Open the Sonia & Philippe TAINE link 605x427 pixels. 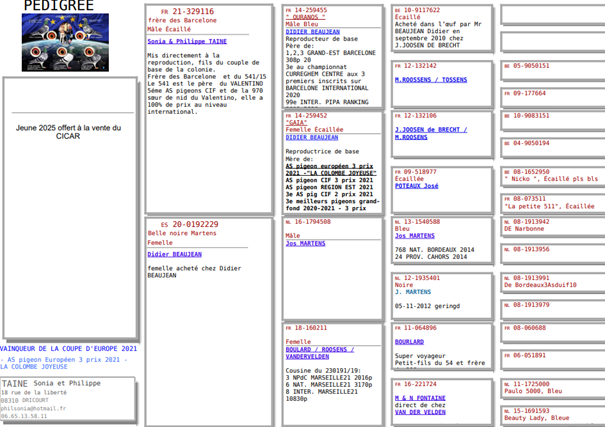point(187,41)
